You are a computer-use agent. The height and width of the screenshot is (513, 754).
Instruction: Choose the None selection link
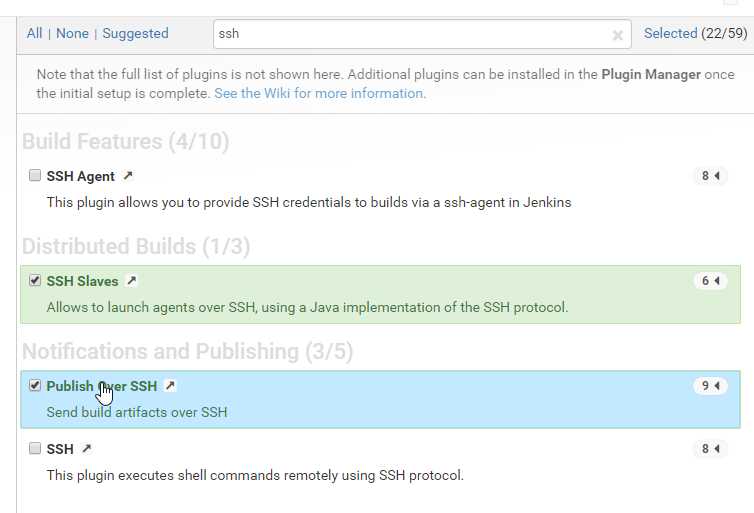[x=72, y=33]
